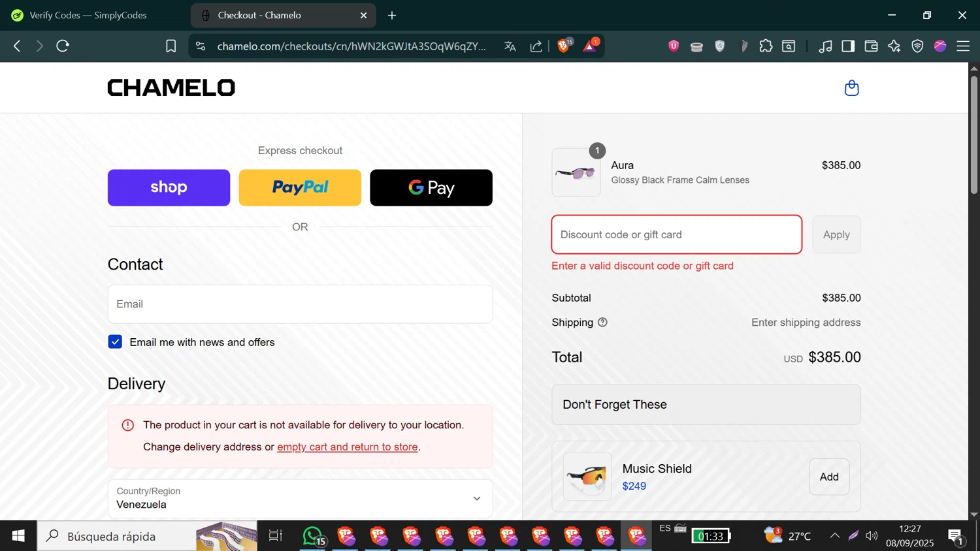Click the Aura sunglasses product thumbnail
This screenshot has height=551, width=980.
[x=576, y=172]
